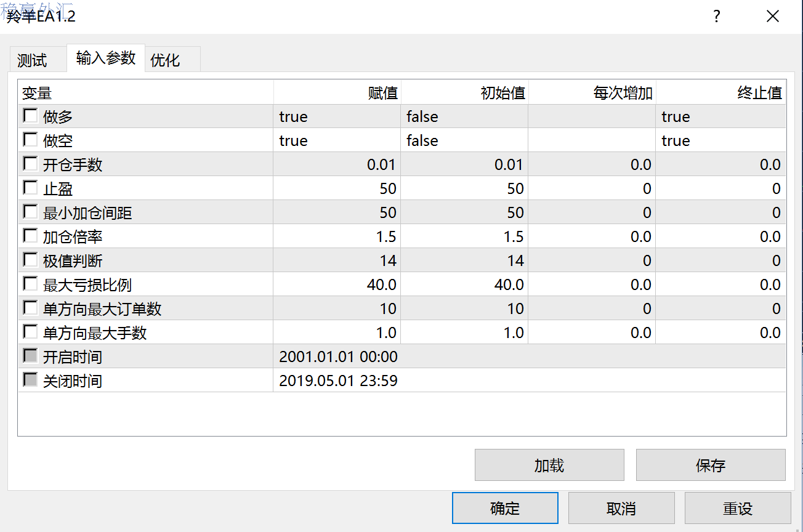Click the 单方向最大订单数 初始值 cell 10
The width and height of the screenshot is (803, 532).
pos(465,308)
